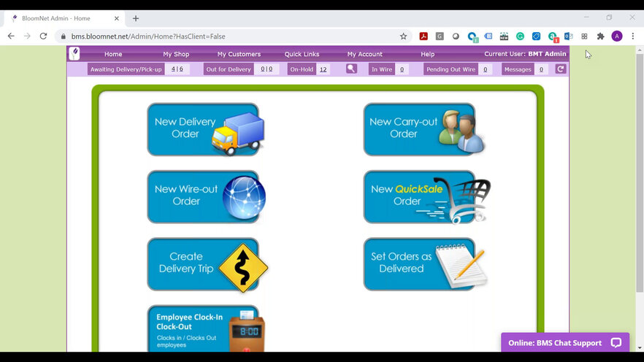Click the NEW badge extension icon
The height and width of the screenshot is (362, 644).
point(504,36)
